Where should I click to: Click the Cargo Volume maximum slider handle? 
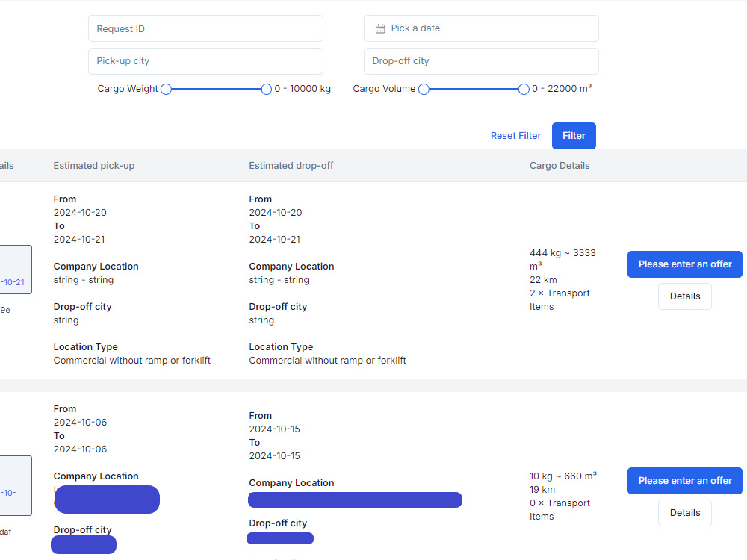524,89
